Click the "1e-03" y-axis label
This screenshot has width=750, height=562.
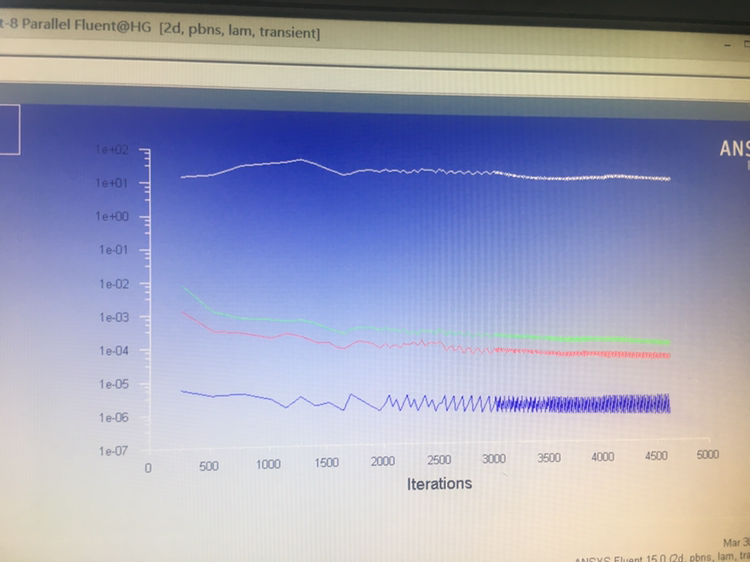click(114, 317)
